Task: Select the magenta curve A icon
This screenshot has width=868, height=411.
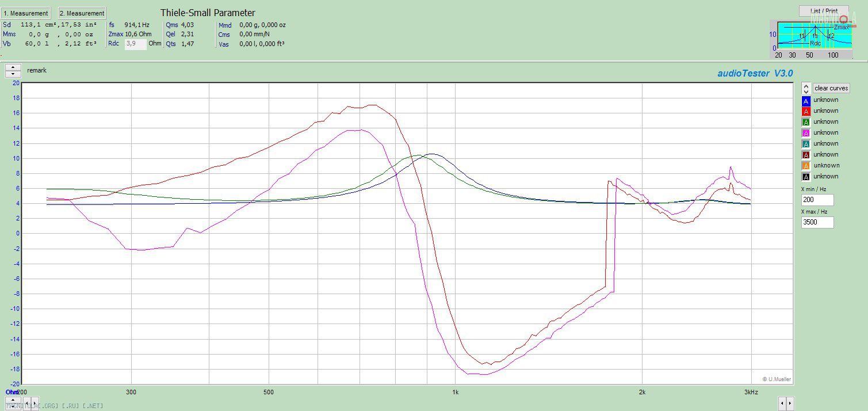Action: (806, 134)
